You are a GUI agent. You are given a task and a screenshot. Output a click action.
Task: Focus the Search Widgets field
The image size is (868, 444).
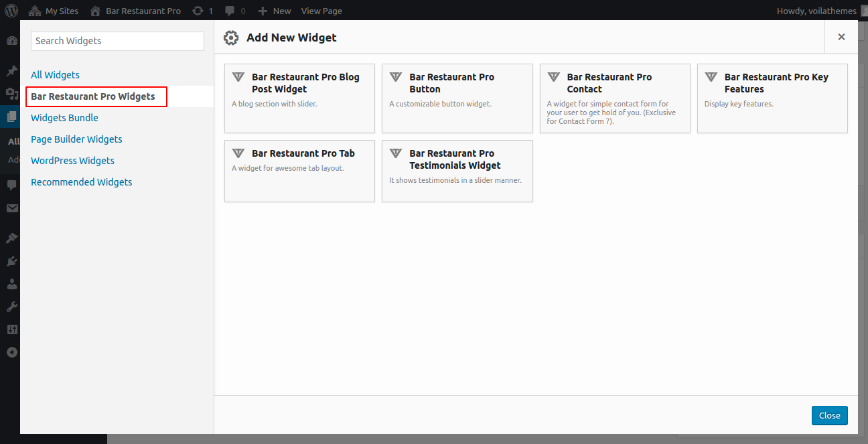tap(117, 41)
